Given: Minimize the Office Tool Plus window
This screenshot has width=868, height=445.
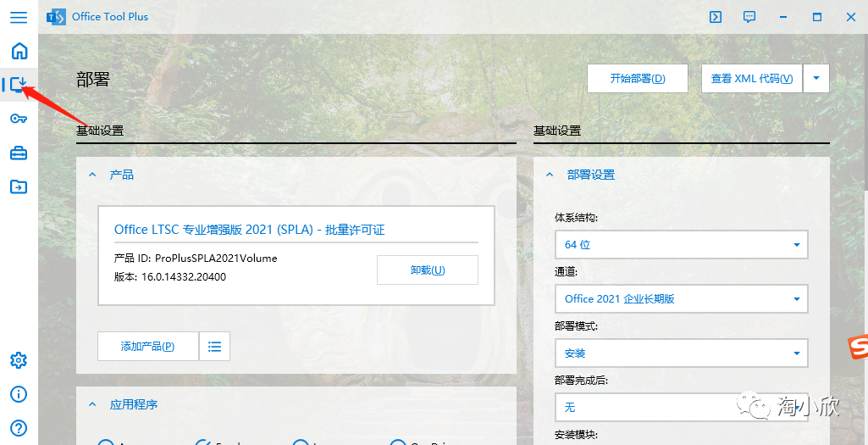Looking at the screenshot, I should [x=782, y=17].
